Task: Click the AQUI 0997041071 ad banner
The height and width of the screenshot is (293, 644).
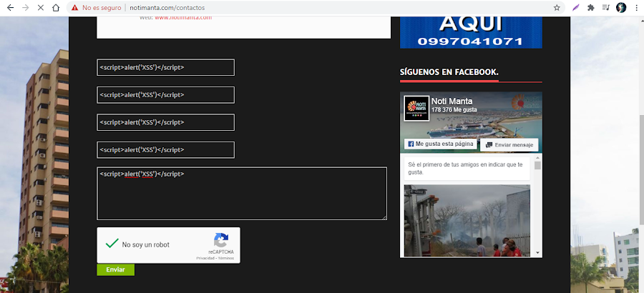Action: pyautogui.click(x=471, y=32)
